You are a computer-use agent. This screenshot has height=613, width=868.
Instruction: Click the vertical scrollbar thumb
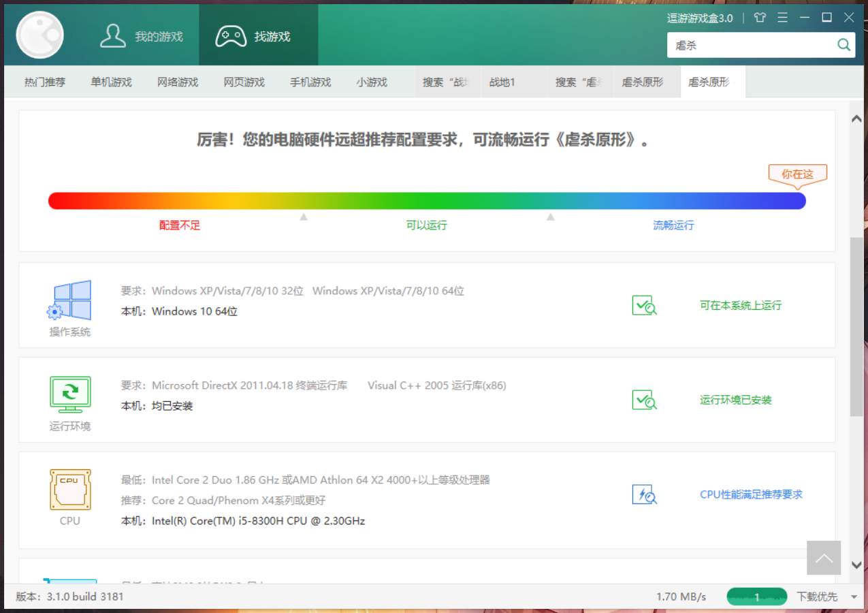click(856, 327)
